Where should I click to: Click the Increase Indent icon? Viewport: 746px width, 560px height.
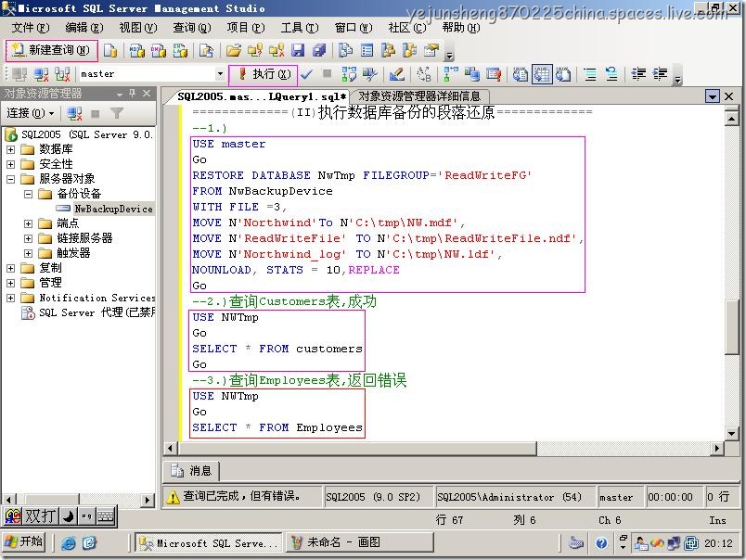pyautogui.click(x=660, y=74)
